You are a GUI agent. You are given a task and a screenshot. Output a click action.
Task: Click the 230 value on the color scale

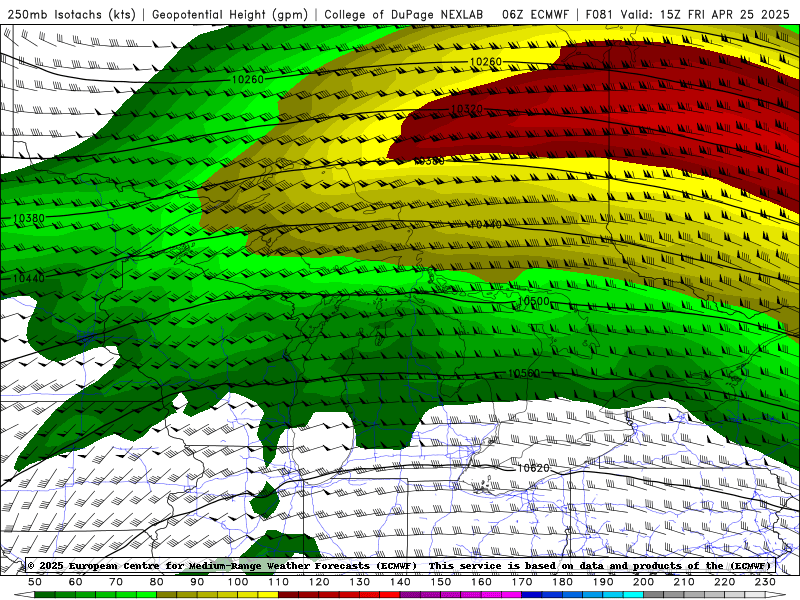765,582
